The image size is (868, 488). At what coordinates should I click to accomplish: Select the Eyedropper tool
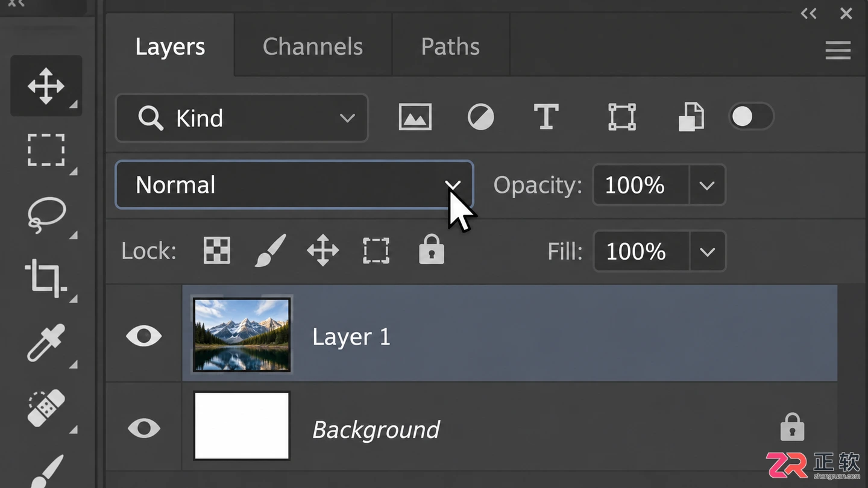(x=46, y=343)
